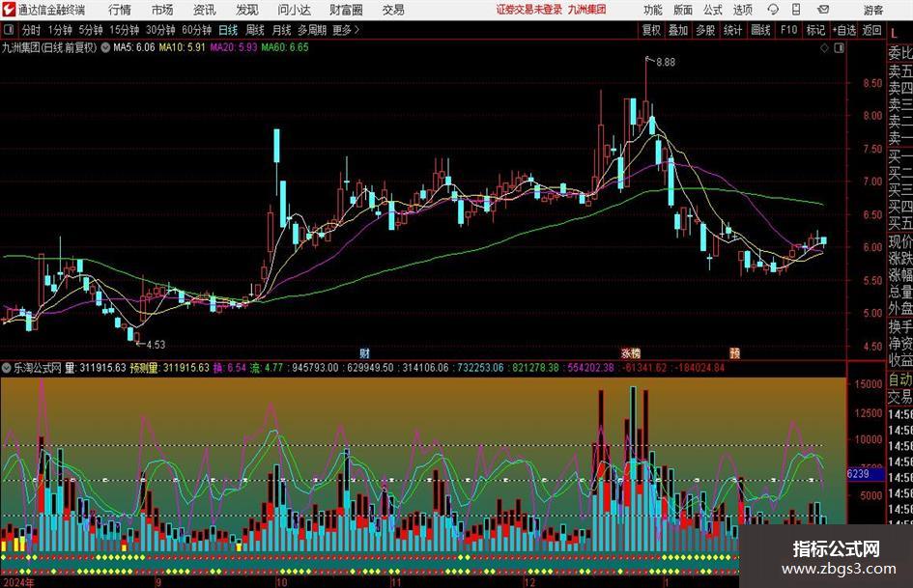
Task: Click the 财 event marker
Action: pyautogui.click(x=364, y=353)
